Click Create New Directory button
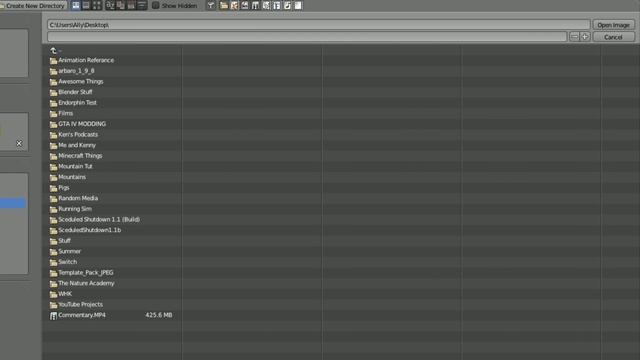 point(33,6)
